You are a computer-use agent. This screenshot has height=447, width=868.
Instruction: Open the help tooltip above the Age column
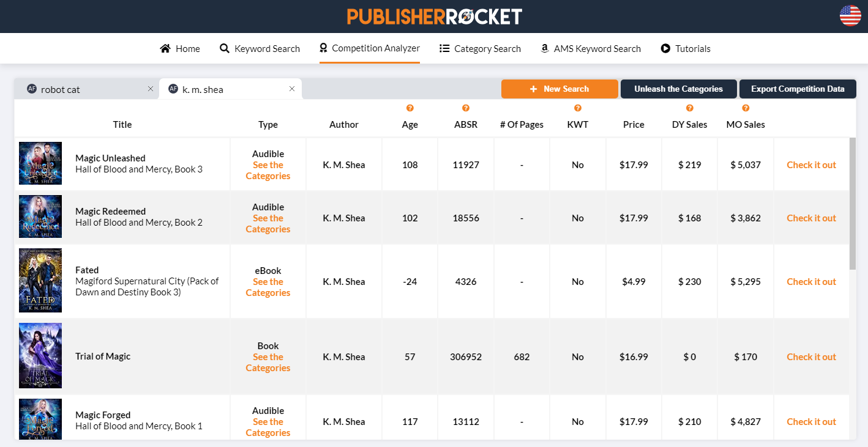click(x=410, y=108)
